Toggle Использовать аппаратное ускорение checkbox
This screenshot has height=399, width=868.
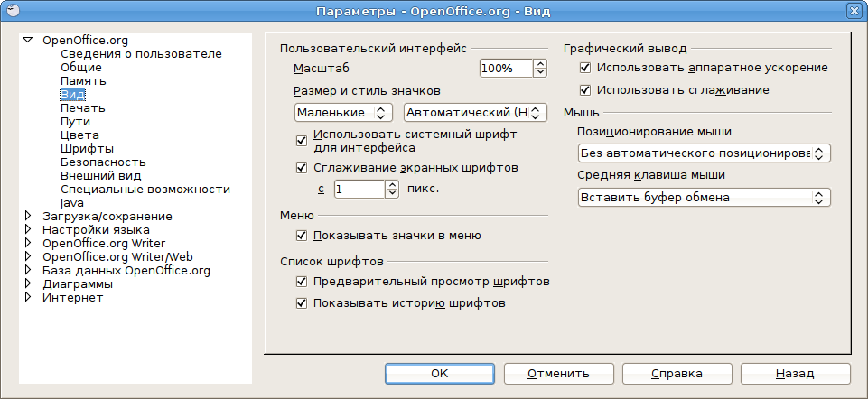point(585,68)
